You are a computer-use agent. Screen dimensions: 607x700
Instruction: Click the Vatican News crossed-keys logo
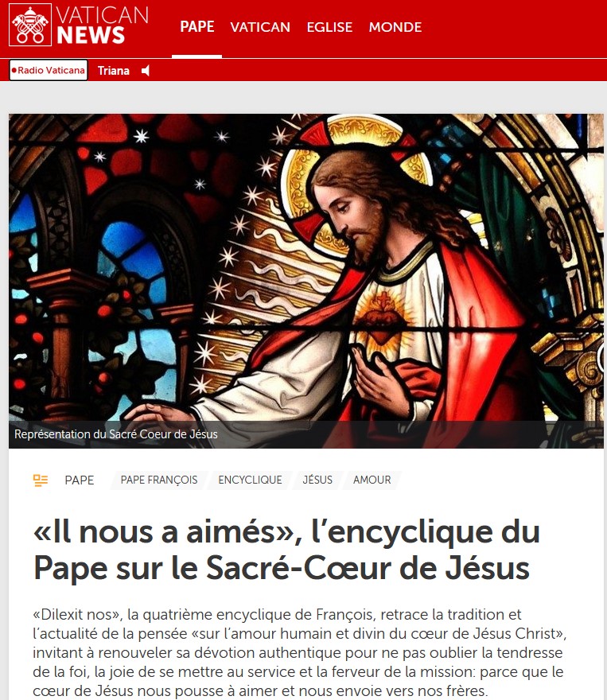(x=30, y=25)
